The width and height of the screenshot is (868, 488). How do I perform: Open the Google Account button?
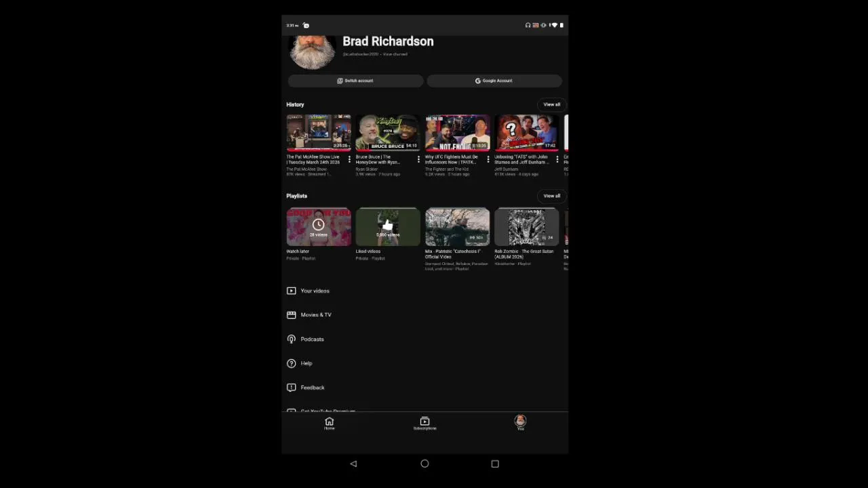click(494, 81)
